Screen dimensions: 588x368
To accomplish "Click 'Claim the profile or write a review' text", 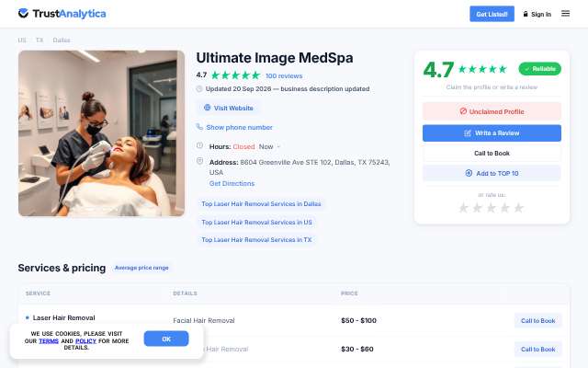I will coord(492,87).
